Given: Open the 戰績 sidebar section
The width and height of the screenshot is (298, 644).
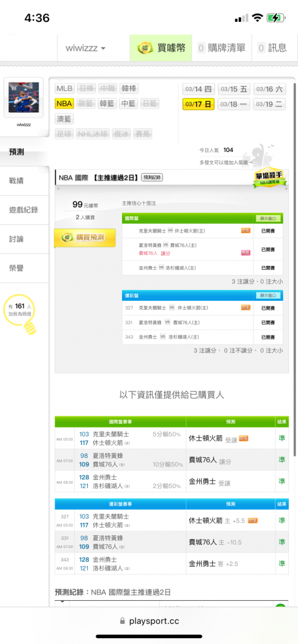Looking at the screenshot, I should (25, 181).
